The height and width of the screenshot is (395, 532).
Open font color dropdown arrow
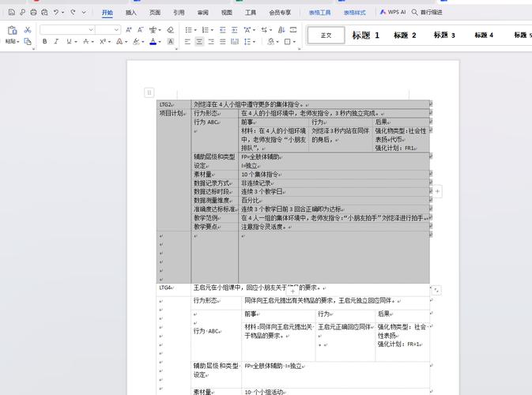point(160,42)
